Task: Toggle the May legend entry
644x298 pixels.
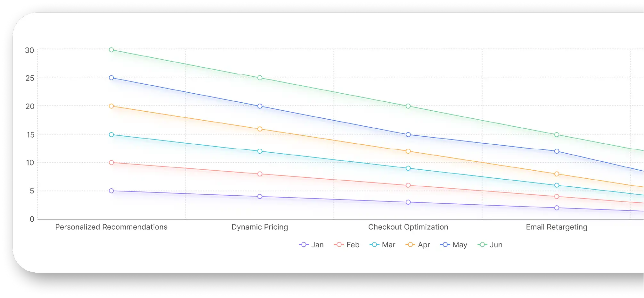Action: pyautogui.click(x=453, y=245)
